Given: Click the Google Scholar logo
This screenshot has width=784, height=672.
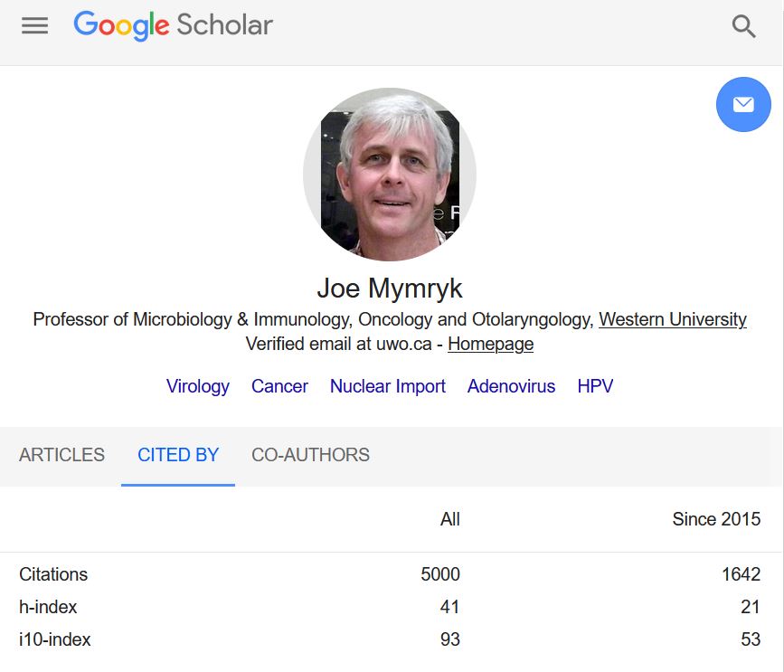Looking at the screenshot, I should tap(172, 25).
